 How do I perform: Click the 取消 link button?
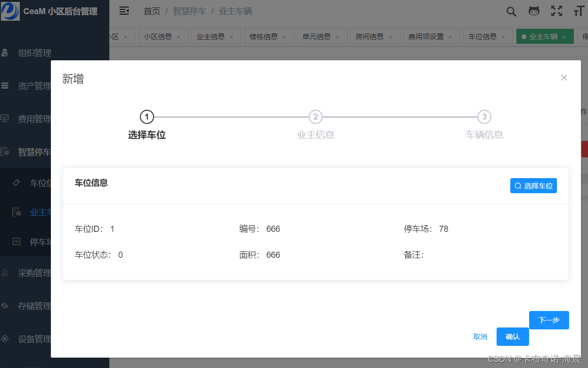(x=480, y=336)
